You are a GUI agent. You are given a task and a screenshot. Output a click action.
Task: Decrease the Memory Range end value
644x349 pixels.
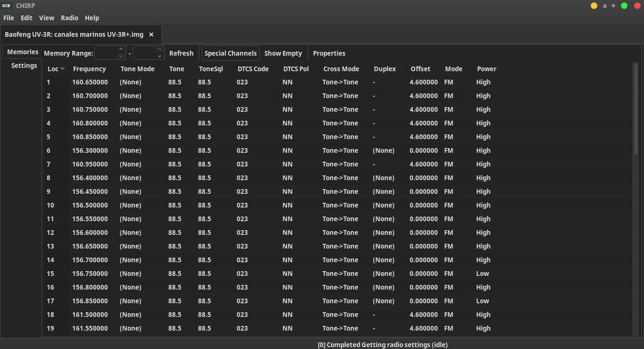point(160,57)
